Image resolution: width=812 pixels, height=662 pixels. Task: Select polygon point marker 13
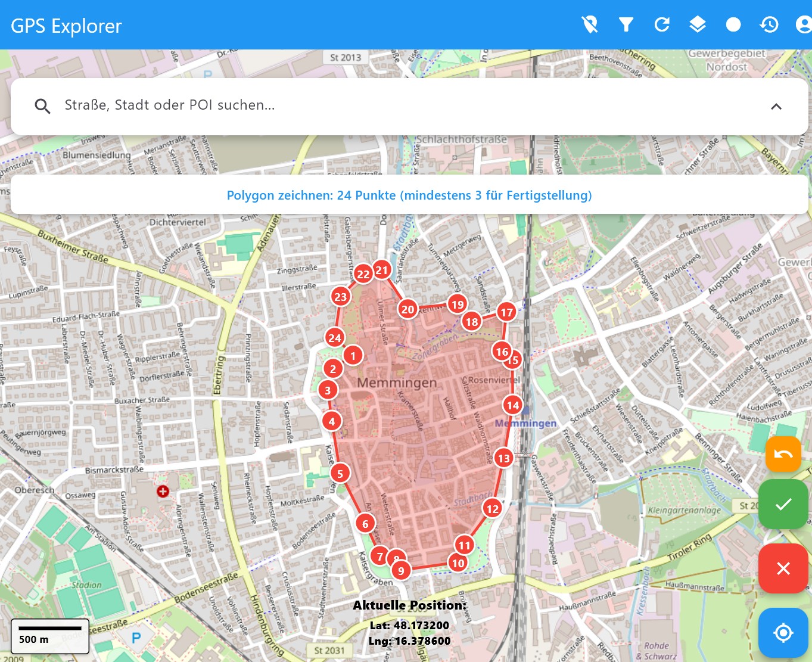coord(504,458)
